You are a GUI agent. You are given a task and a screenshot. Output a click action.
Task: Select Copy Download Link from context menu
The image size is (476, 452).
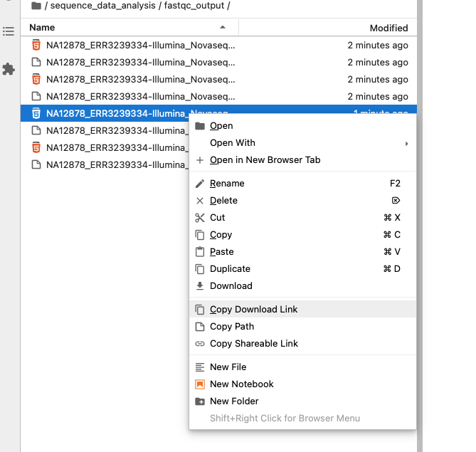253,310
